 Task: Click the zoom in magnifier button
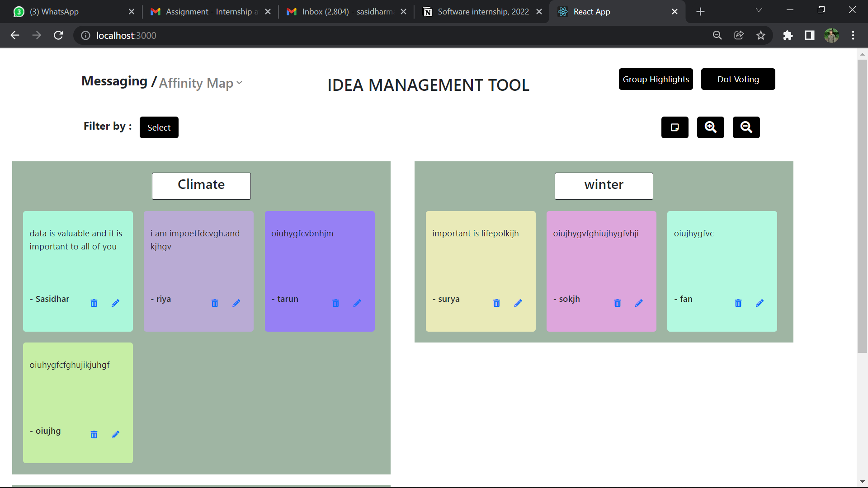711,127
